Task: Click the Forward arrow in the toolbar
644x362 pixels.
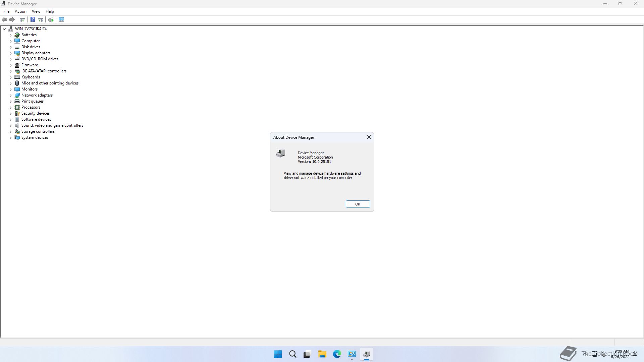Action: 12,20
